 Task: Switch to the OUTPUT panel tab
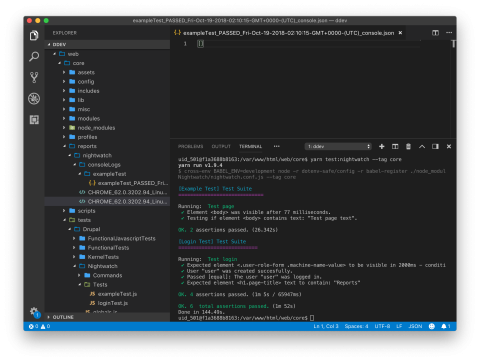pyautogui.click(x=221, y=146)
